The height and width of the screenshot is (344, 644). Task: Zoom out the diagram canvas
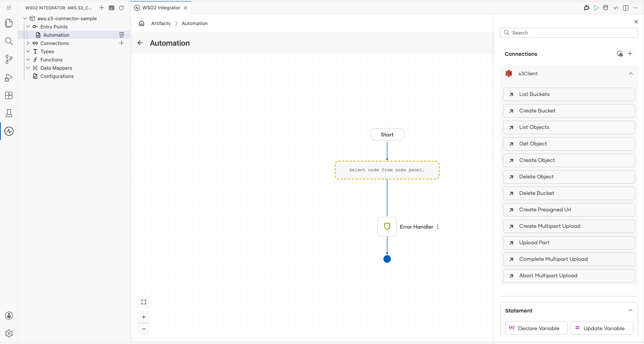[x=144, y=329]
